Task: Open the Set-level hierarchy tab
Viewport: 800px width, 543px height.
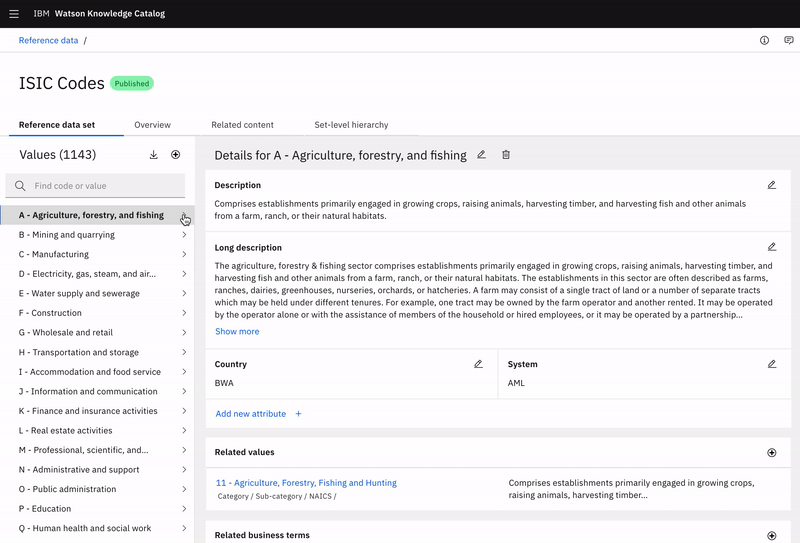Action: pos(351,125)
